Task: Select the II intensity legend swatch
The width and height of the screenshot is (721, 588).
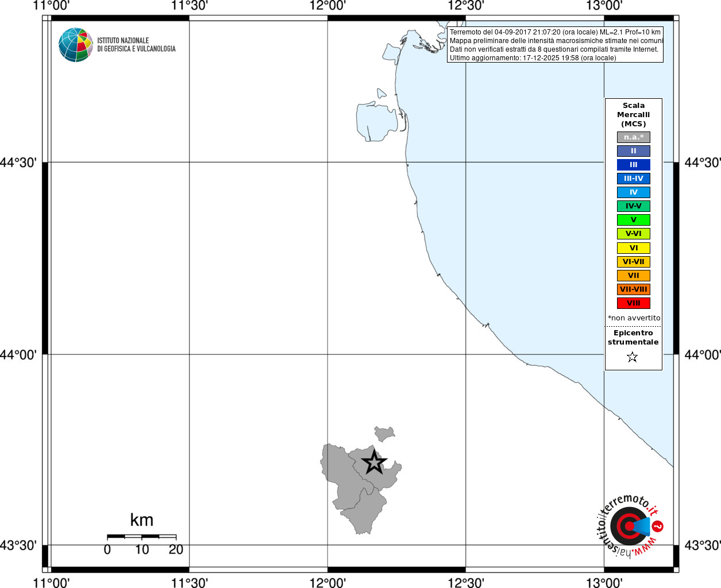Action: (x=634, y=151)
